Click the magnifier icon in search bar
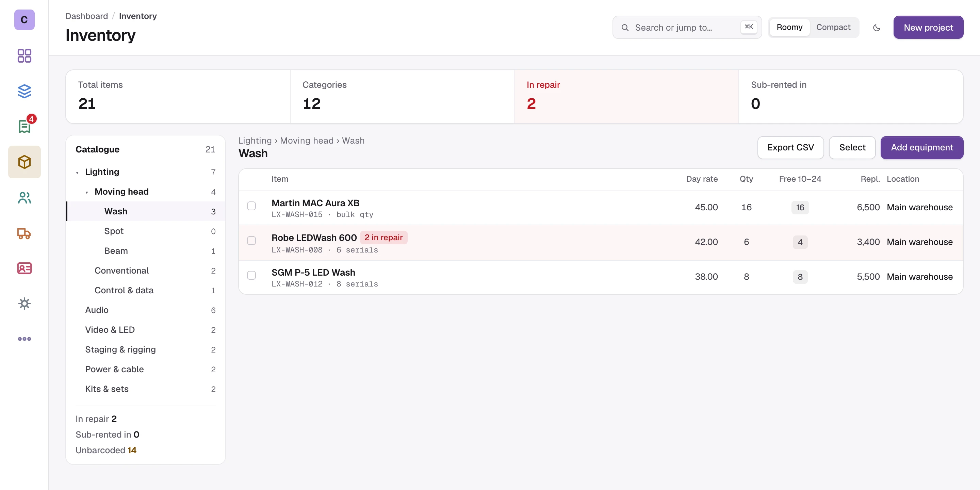980x490 pixels. click(x=625, y=27)
